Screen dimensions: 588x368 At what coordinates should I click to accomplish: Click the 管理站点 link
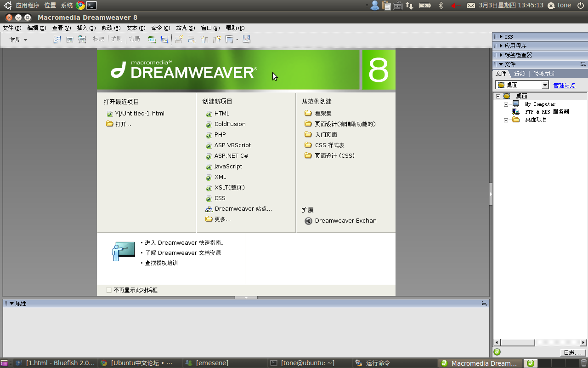(564, 85)
